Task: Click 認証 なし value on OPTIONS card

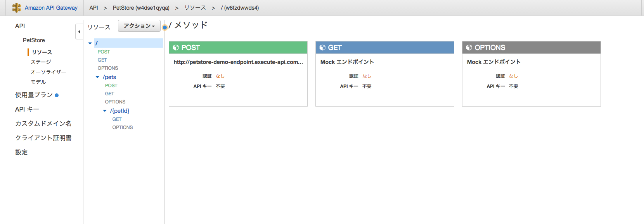Action: pyautogui.click(x=513, y=76)
